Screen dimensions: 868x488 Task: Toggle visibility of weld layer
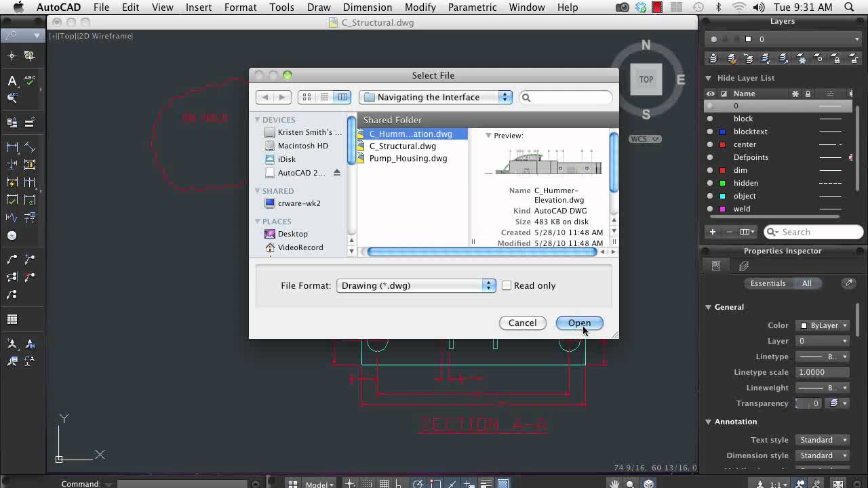click(710, 209)
